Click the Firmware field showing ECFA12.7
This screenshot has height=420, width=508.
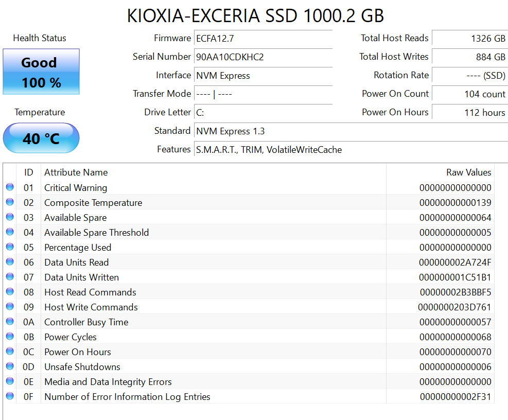[264, 38]
